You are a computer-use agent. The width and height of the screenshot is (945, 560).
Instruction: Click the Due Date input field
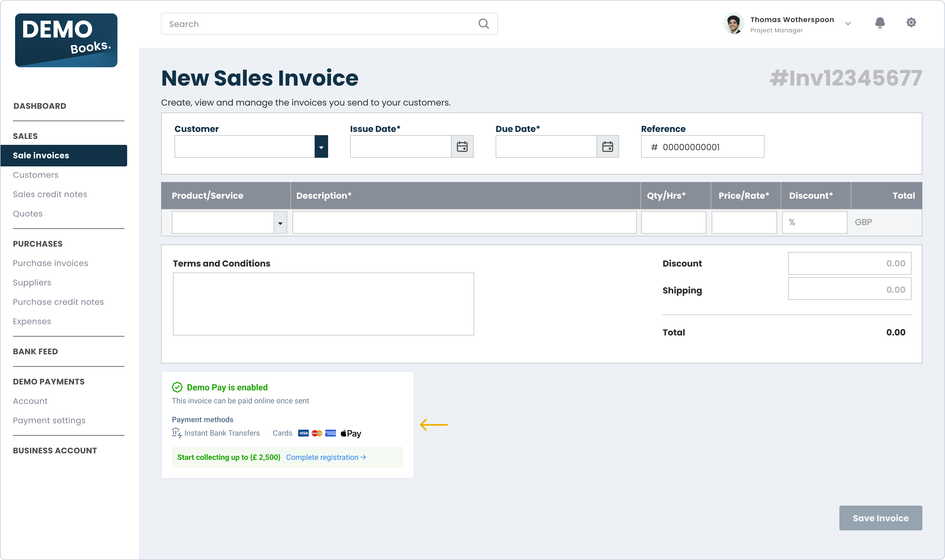pos(546,146)
